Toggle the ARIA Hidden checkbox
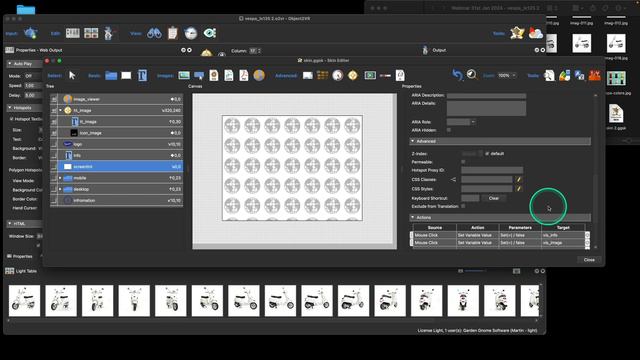The height and width of the screenshot is (360, 640). pyautogui.click(x=449, y=130)
